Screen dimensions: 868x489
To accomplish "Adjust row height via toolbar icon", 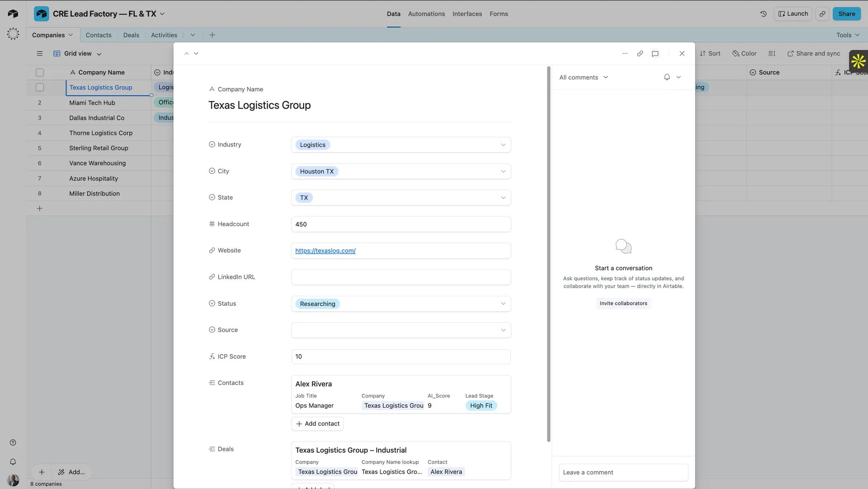I will coord(771,53).
